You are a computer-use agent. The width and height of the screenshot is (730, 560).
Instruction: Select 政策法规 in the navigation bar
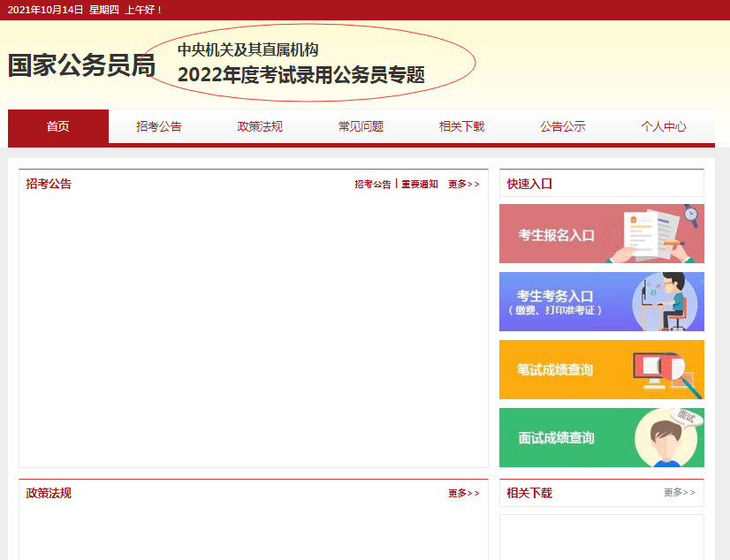click(x=260, y=126)
